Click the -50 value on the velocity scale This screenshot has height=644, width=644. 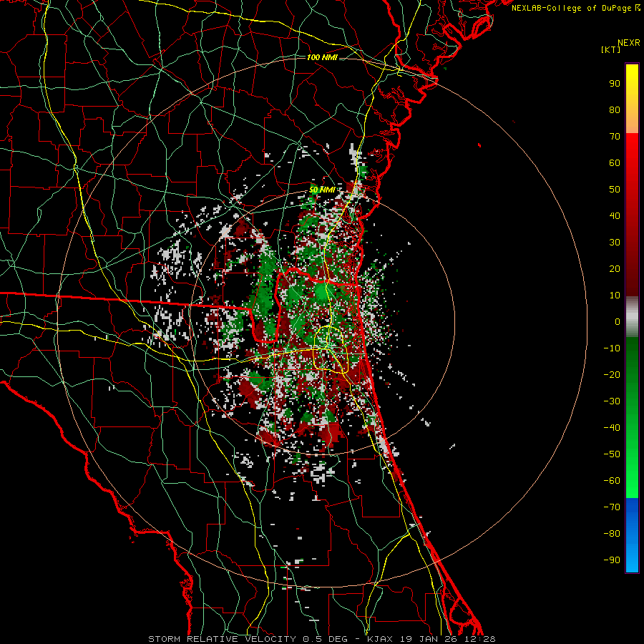coord(612,454)
